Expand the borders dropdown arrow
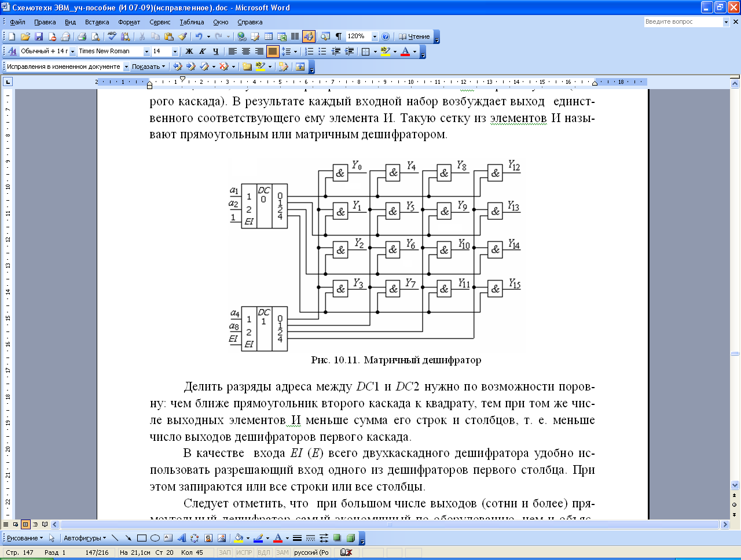This screenshot has height=560, width=741. tap(375, 51)
